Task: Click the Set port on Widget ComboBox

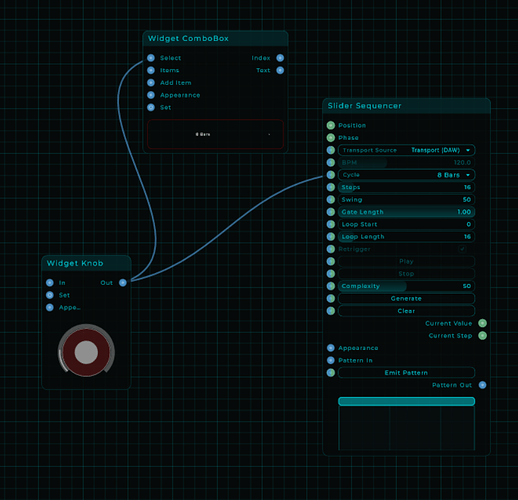Action: point(151,107)
